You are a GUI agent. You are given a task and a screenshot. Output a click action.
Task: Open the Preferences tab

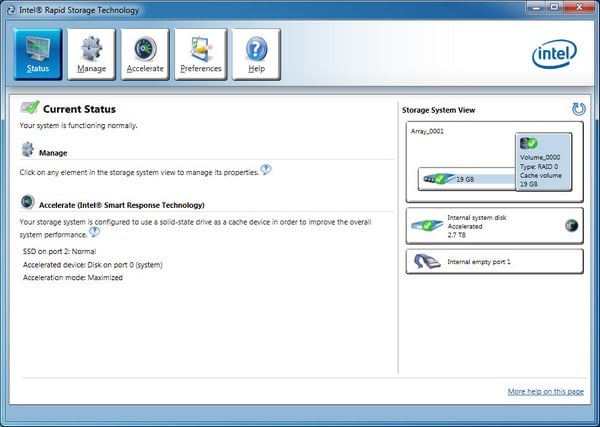pos(200,53)
